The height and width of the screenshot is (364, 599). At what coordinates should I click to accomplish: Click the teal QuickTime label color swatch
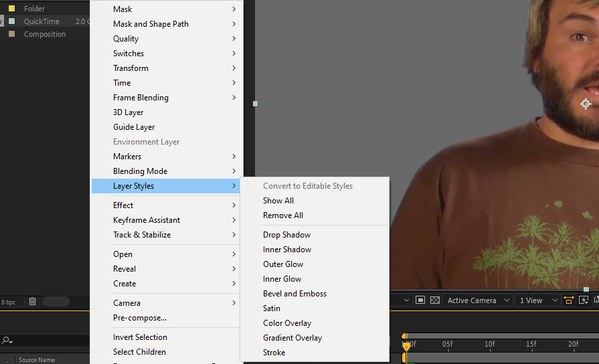tap(11, 21)
